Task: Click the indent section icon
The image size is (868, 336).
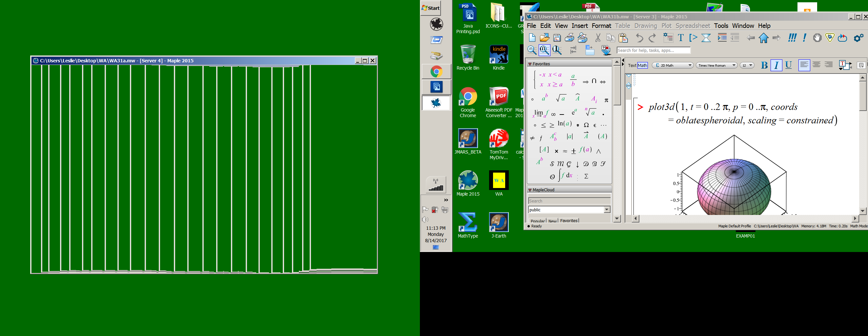Action: pyautogui.click(x=722, y=38)
